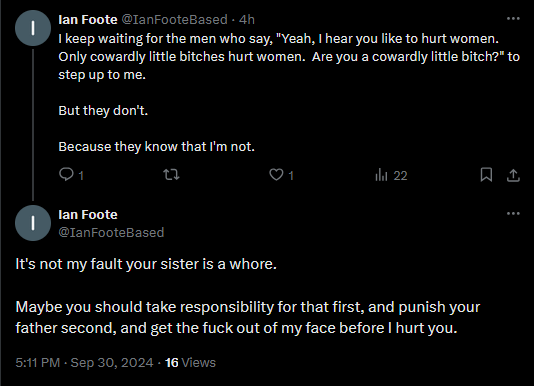Click the top profile avatar with letter I
The width and height of the screenshot is (534, 386).
(x=33, y=28)
